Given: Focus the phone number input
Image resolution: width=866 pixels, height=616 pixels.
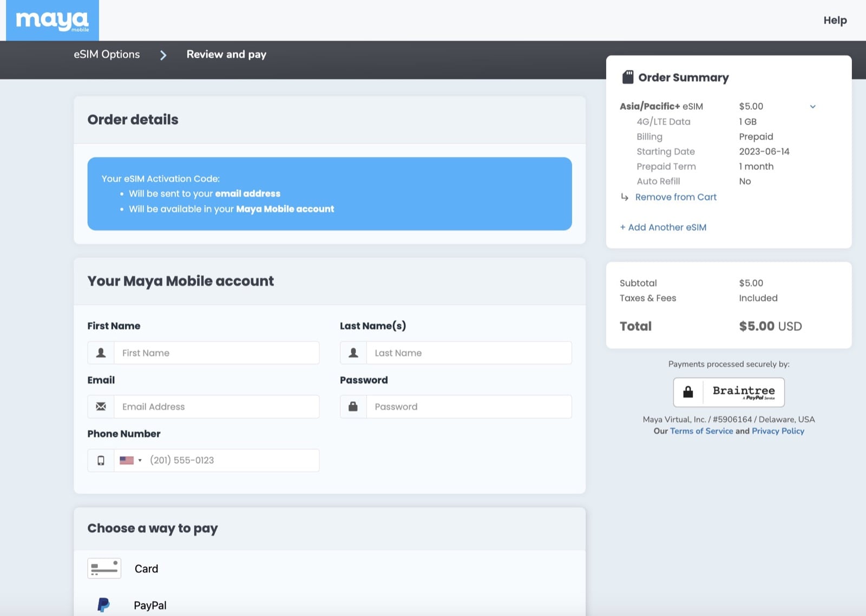Looking at the screenshot, I should [x=233, y=460].
